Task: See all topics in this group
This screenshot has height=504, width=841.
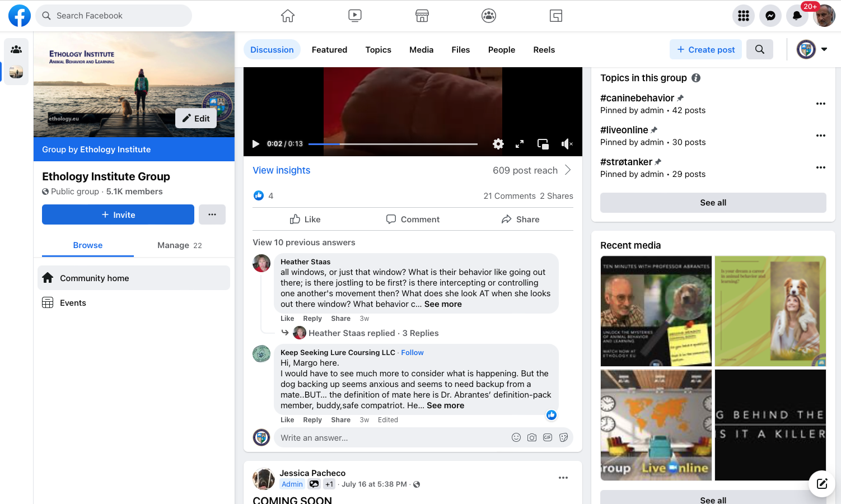Action: [x=713, y=203]
